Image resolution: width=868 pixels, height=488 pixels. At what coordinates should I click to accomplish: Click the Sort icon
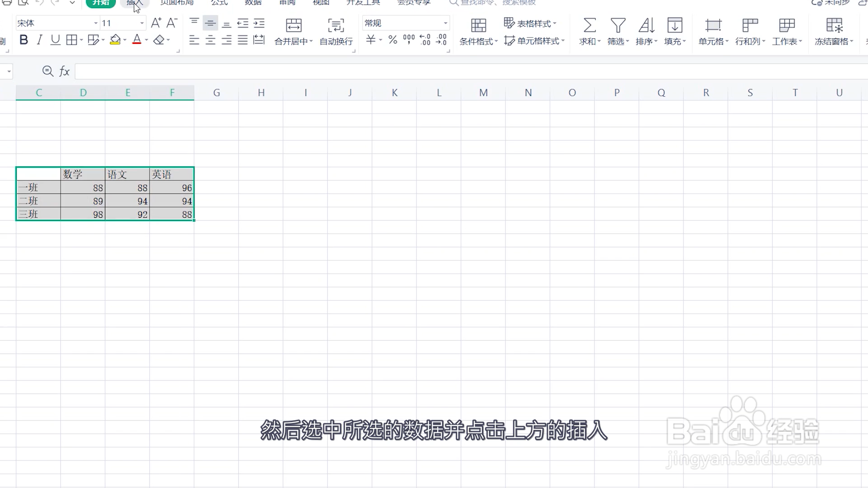[646, 26]
